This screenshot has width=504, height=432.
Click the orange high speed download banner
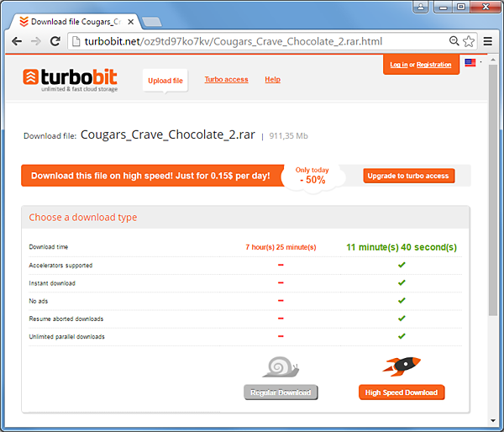point(153,176)
